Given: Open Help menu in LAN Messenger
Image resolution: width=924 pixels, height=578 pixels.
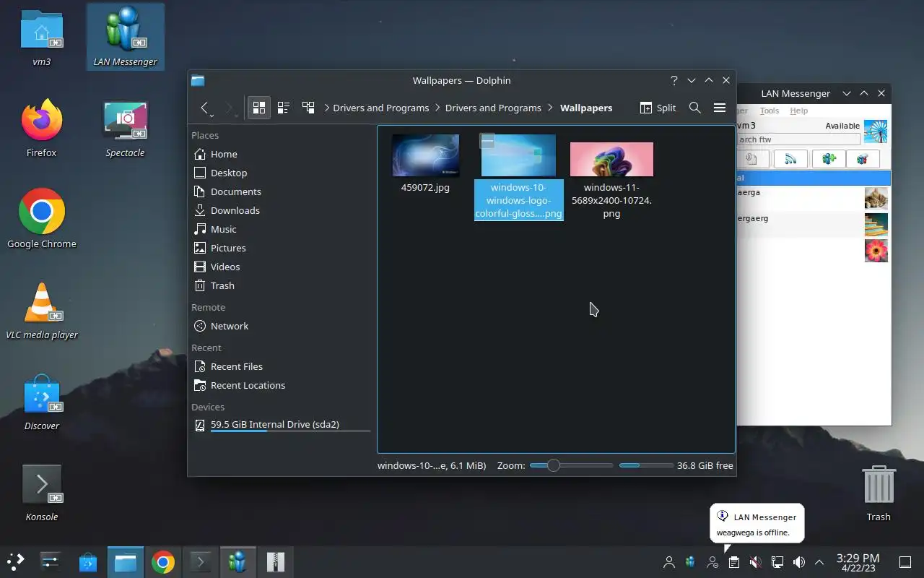Looking at the screenshot, I should click(x=798, y=111).
